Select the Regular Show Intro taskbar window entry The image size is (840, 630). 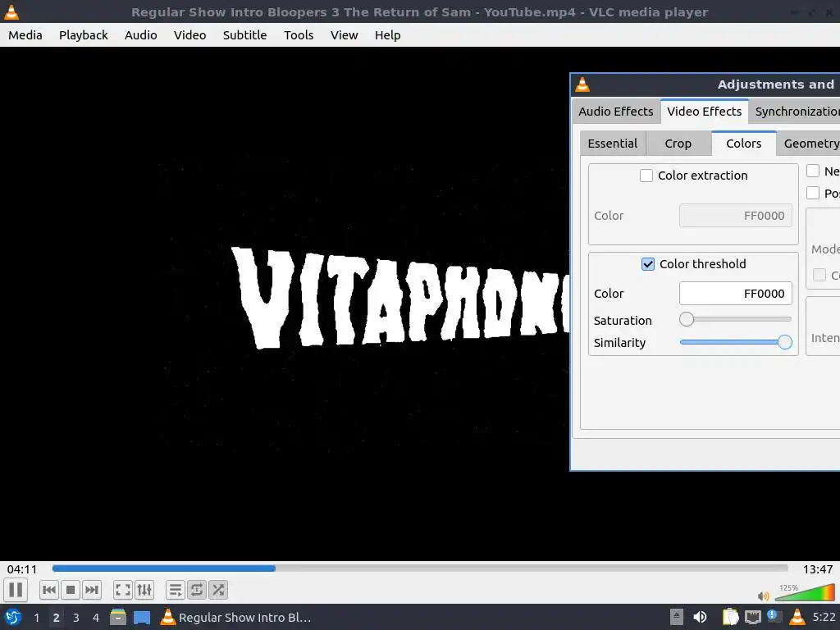click(235, 617)
